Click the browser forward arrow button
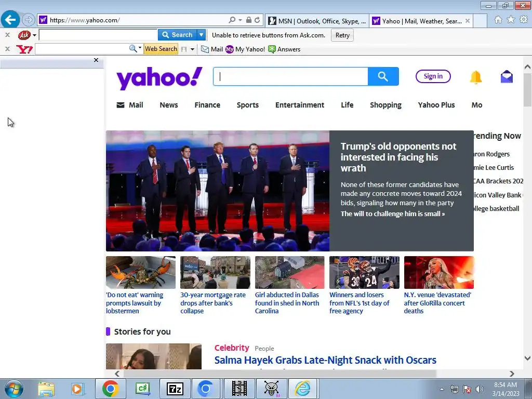532x399 pixels. (x=29, y=20)
